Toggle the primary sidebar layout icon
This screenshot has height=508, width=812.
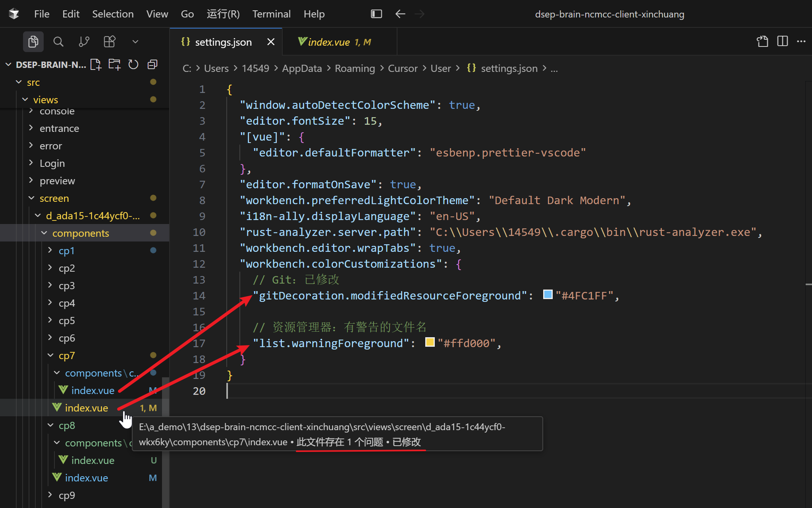pyautogui.click(x=376, y=14)
